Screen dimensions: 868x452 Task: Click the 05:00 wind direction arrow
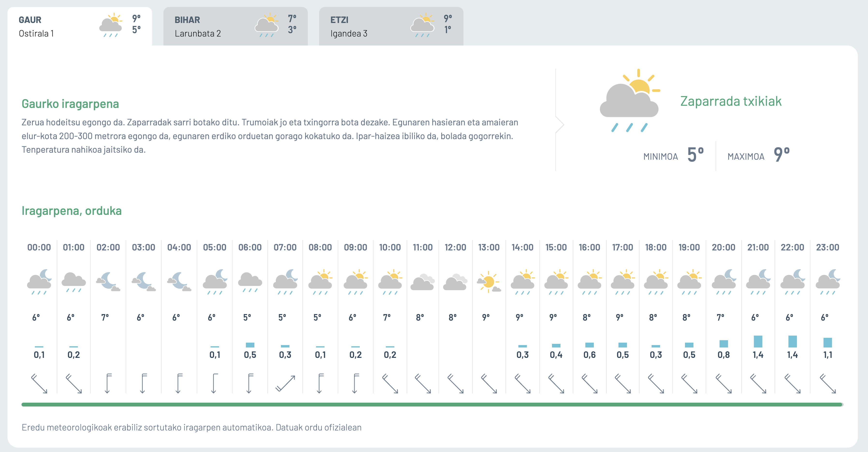click(x=215, y=384)
